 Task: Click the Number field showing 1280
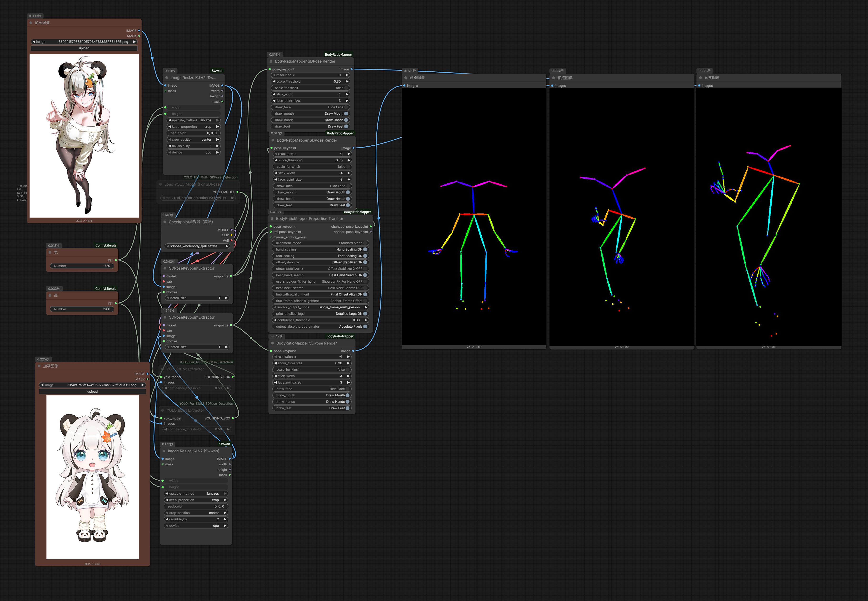pyautogui.click(x=82, y=309)
